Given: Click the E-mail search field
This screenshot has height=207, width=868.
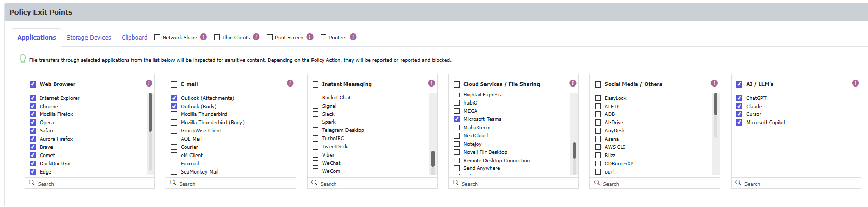Looking at the screenshot, I should point(231,183).
